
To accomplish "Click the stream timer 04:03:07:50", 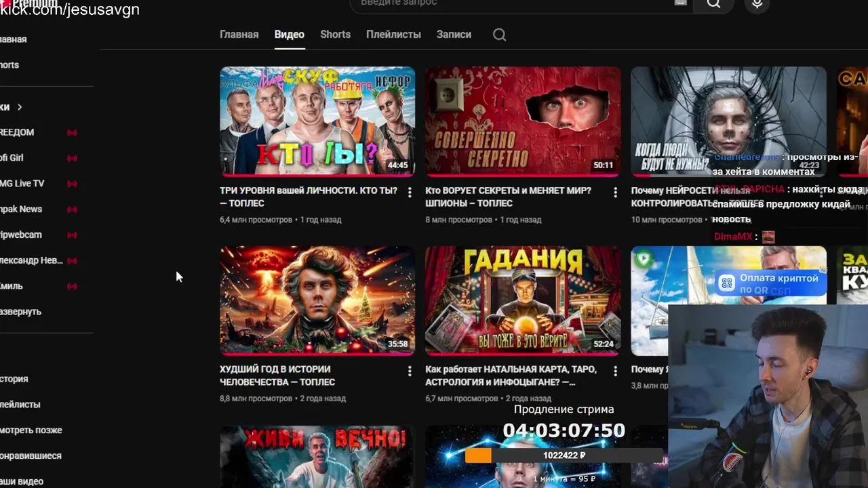I will pos(564,430).
